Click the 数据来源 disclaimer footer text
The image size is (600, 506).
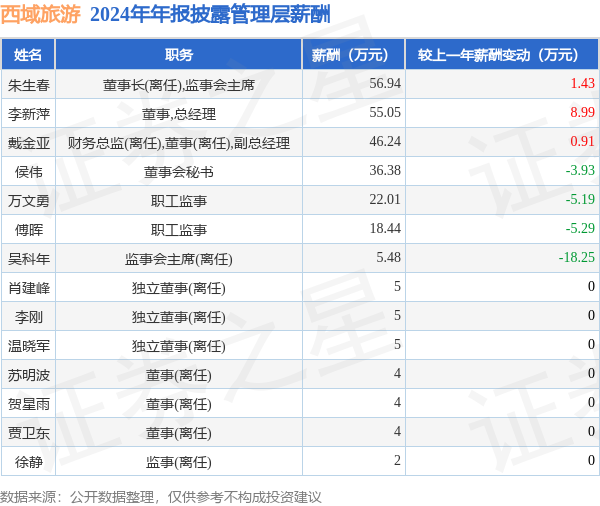(x=161, y=497)
